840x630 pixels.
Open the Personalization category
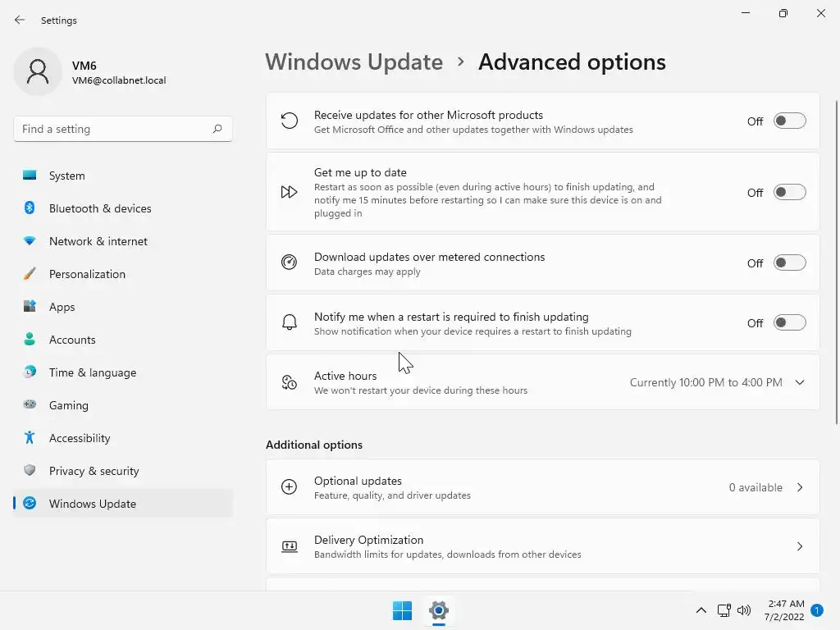[123, 274]
